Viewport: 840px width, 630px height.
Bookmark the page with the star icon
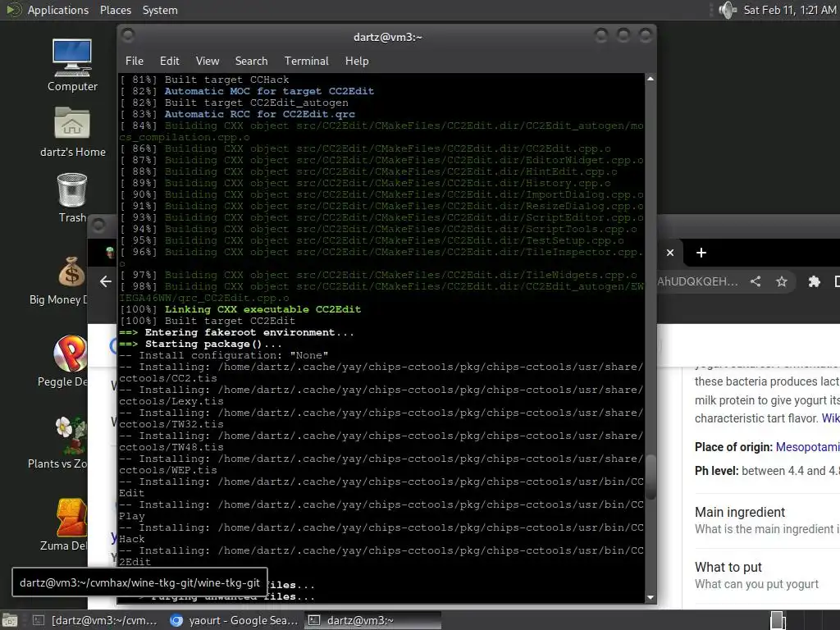click(782, 281)
